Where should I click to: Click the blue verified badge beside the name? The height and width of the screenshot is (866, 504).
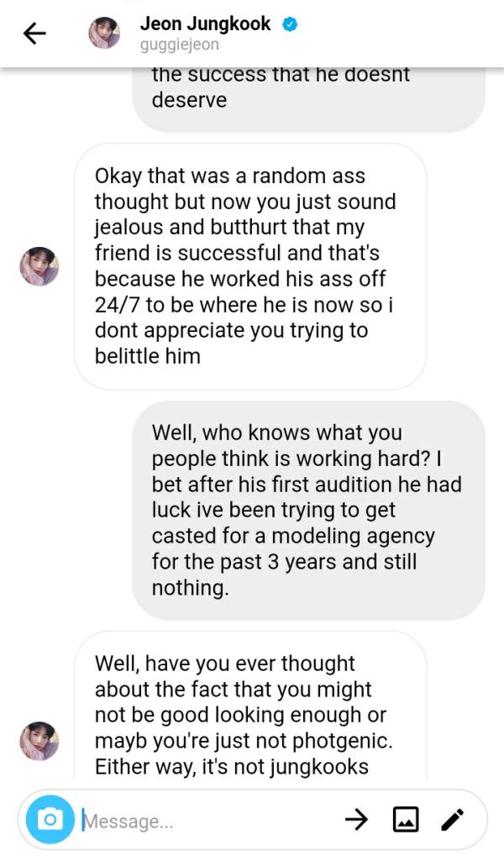click(290, 24)
